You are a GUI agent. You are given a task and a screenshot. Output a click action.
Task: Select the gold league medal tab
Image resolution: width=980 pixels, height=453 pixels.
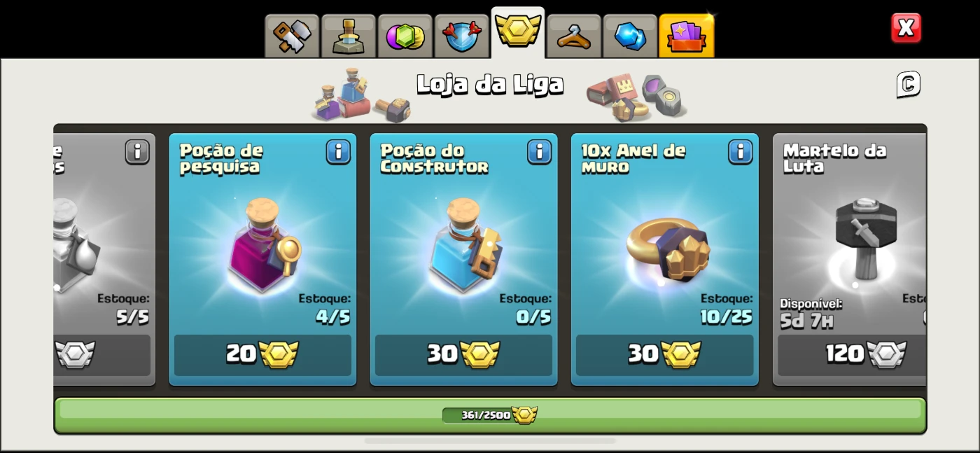(518, 32)
